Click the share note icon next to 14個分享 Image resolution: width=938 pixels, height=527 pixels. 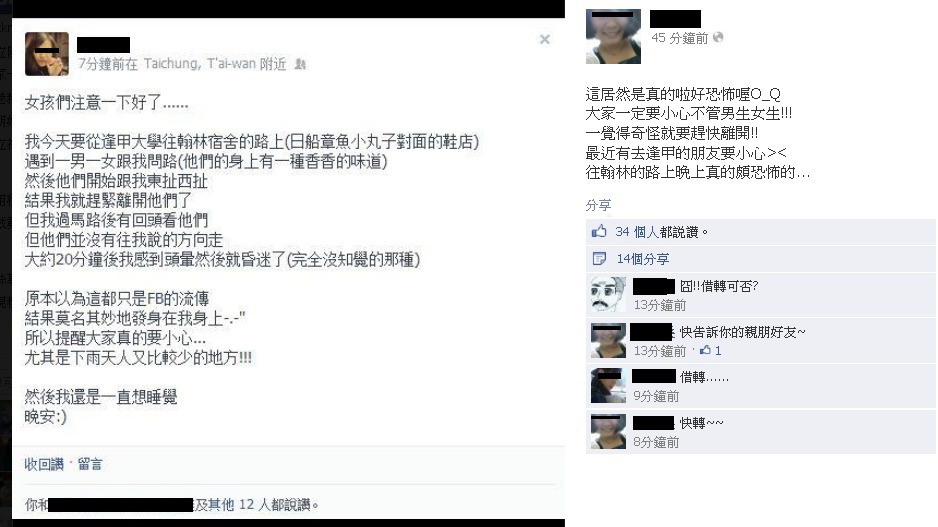[x=599, y=258]
